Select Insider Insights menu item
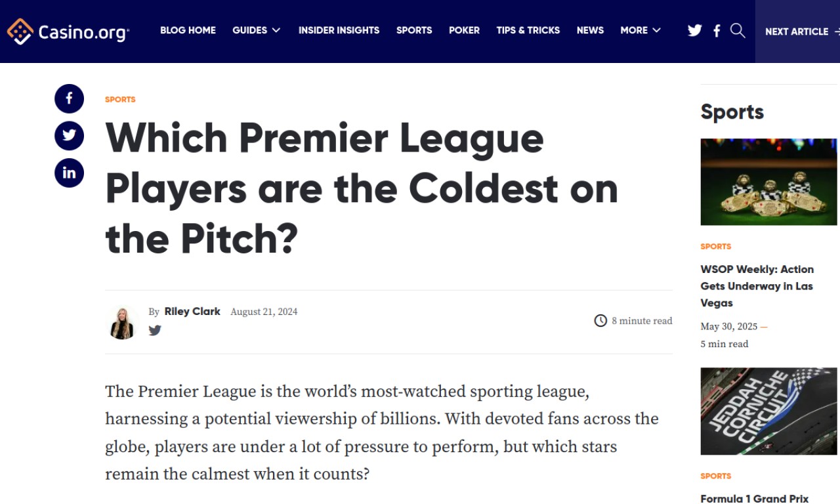Screen dimensions: 840x504 click(x=339, y=30)
